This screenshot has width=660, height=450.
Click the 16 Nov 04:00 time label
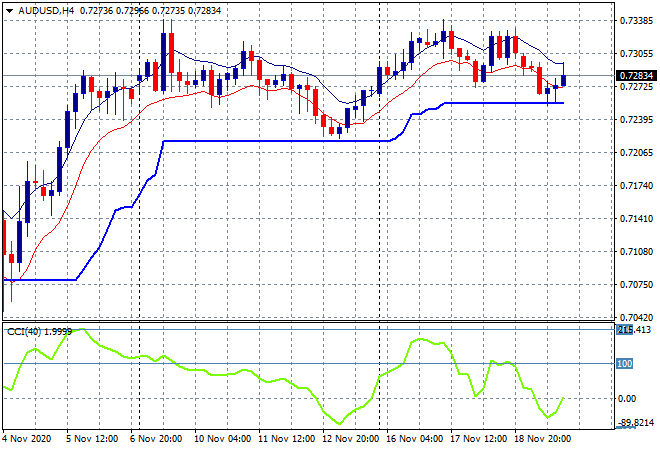pos(414,439)
